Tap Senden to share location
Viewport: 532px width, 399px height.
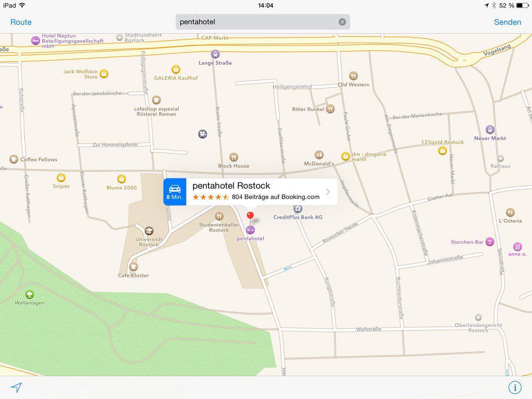(507, 22)
